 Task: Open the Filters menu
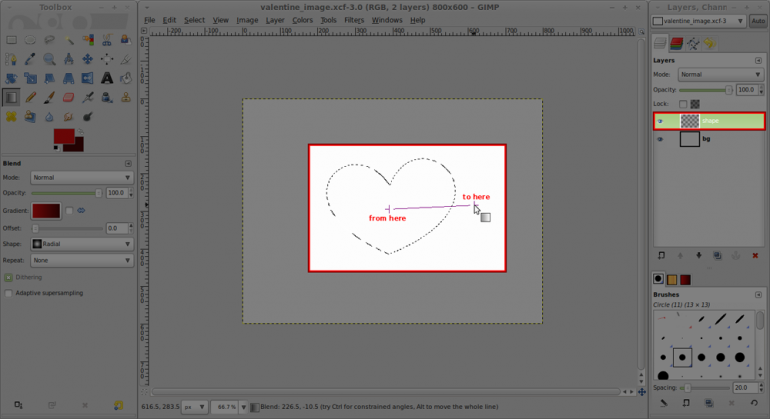click(x=354, y=20)
